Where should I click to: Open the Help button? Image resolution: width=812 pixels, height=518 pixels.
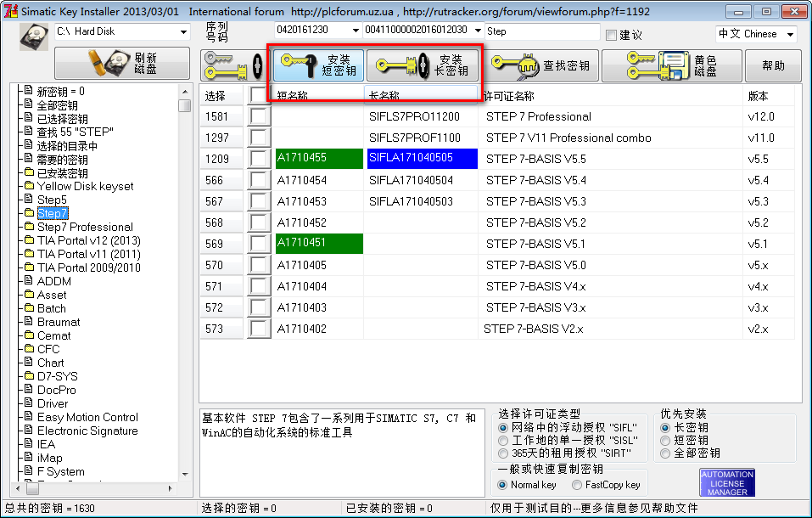pyautogui.click(x=773, y=65)
